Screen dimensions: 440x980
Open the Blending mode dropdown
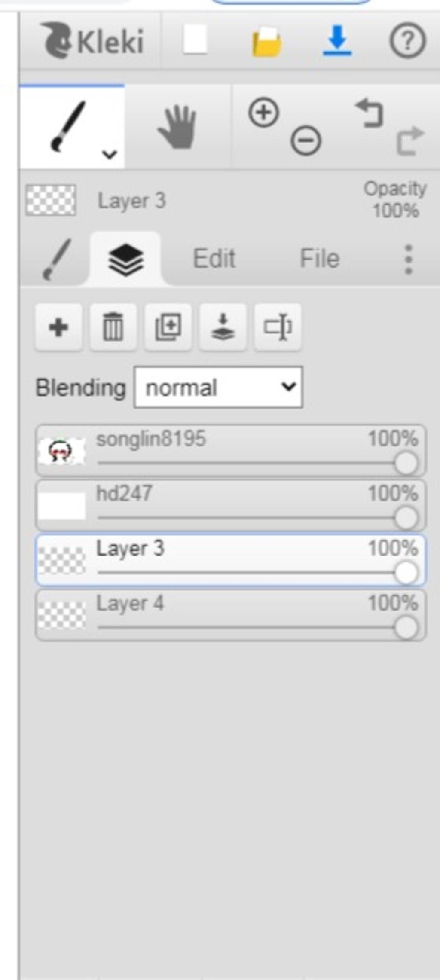[218, 387]
